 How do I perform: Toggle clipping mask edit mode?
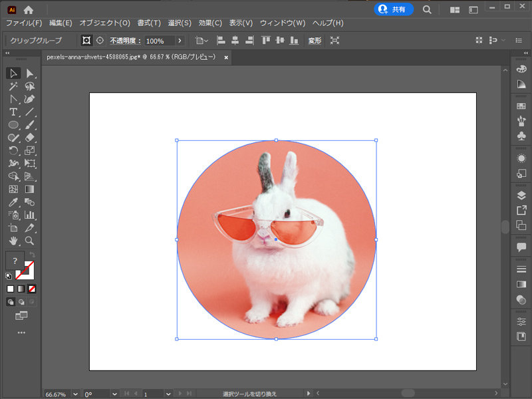86,41
